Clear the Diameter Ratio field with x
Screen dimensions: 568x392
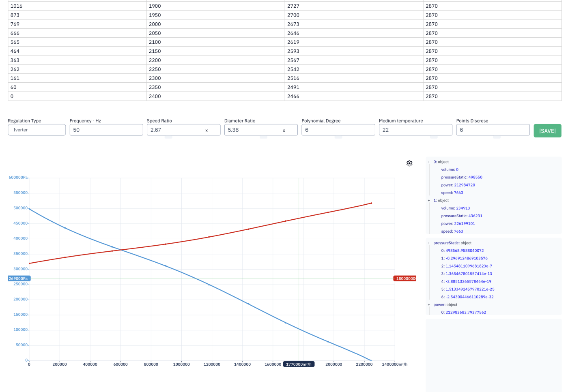coord(284,131)
